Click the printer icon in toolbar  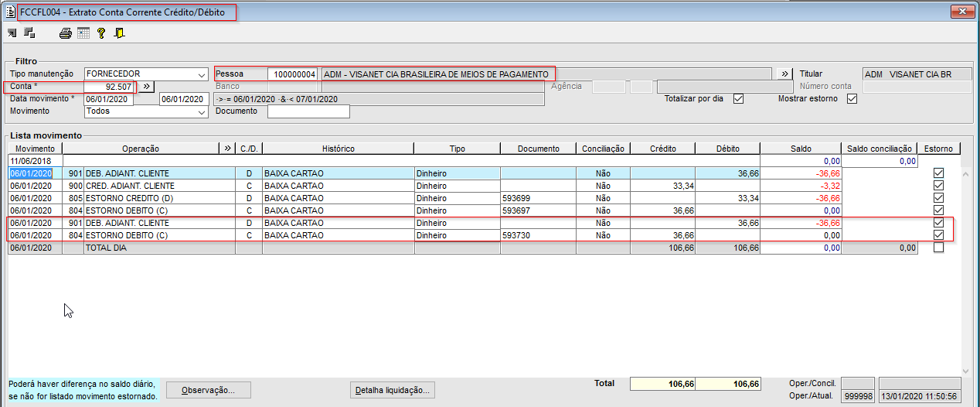coord(66,33)
